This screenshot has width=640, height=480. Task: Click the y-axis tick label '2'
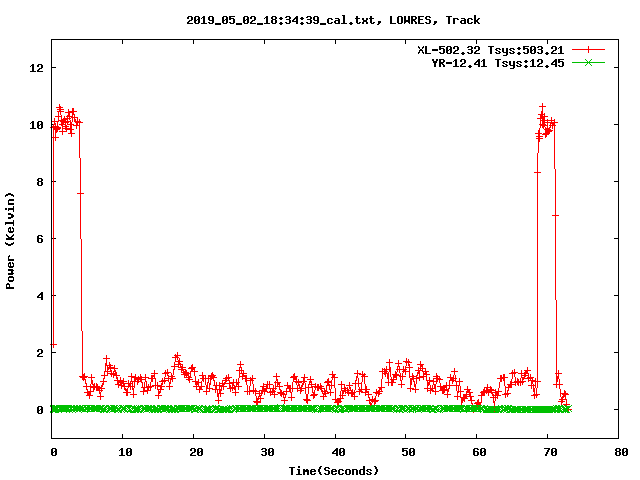pyautogui.click(x=40, y=353)
